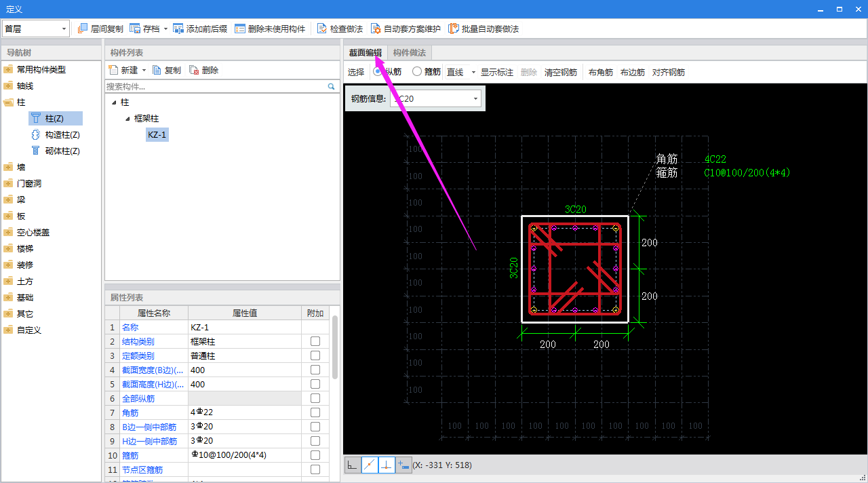868x483 pixels.
Task: Check 附加 box for 箍筋 row
Action: click(315, 455)
